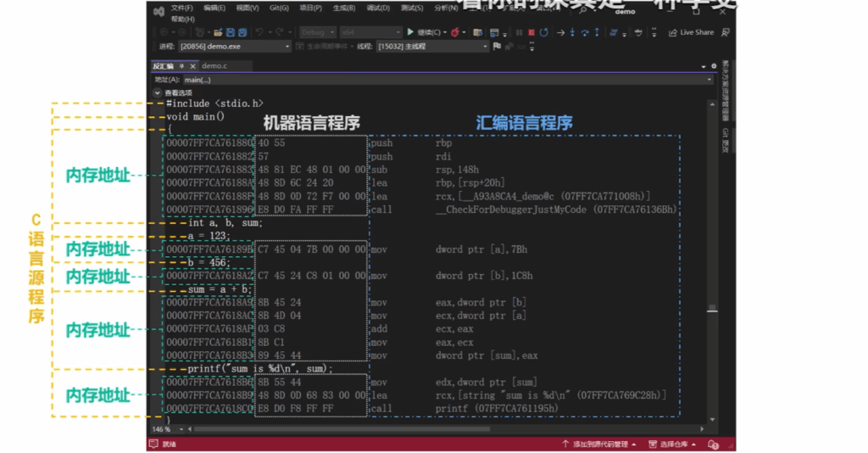Expand the address field dropdown arrow
The height and width of the screenshot is (453, 868).
click(x=709, y=80)
